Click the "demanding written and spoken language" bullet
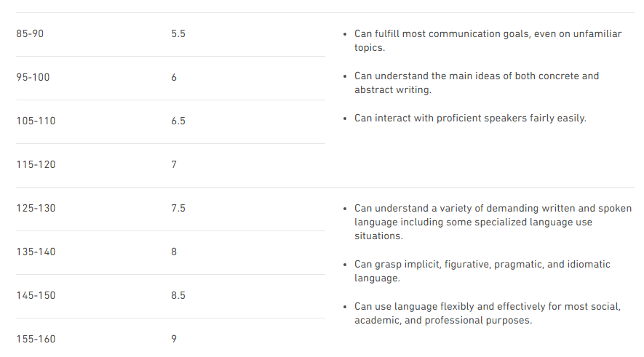 (493, 222)
